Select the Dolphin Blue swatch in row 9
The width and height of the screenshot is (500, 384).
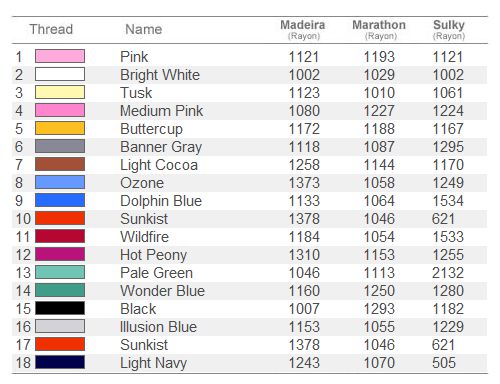60,200
